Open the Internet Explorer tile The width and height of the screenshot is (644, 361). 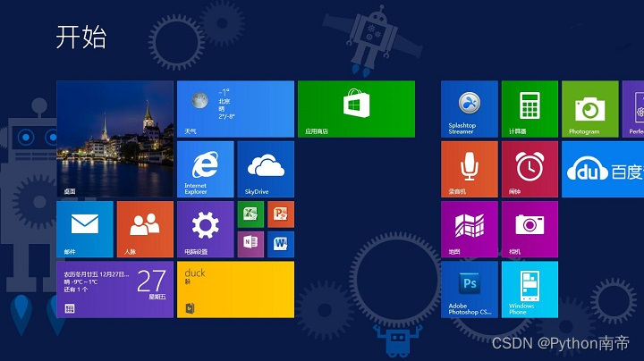coord(206,169)
